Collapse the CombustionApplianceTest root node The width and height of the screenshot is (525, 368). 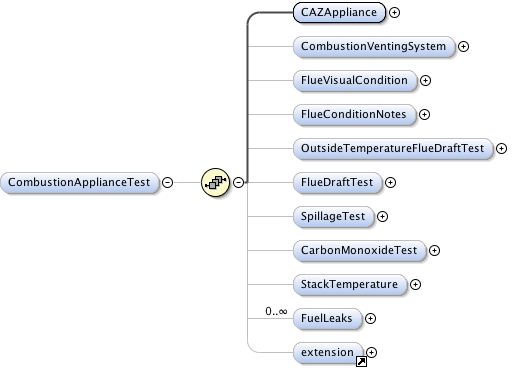click(x=167, y=182)
